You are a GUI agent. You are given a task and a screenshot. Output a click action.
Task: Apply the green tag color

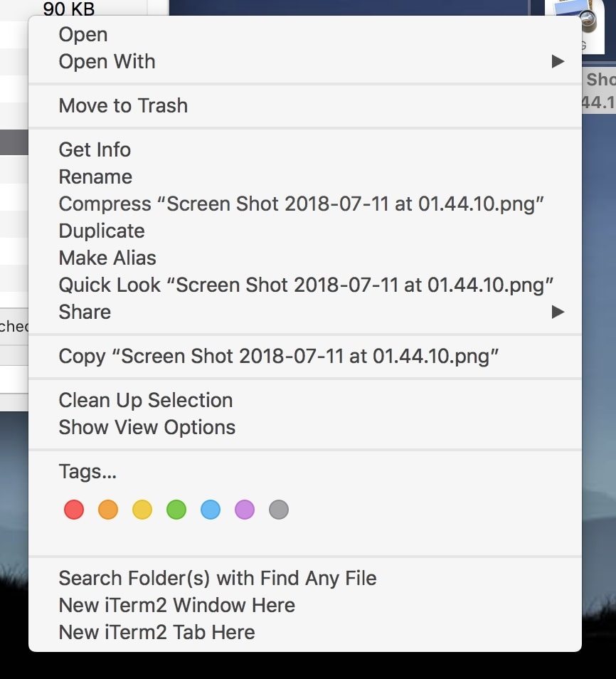click(x=176, y=510)
